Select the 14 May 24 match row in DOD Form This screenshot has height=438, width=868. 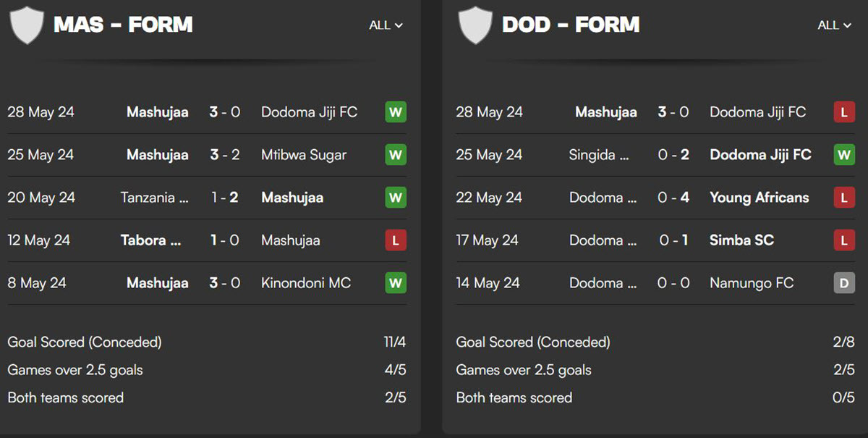pyautogui.click(x=655, y=283)
